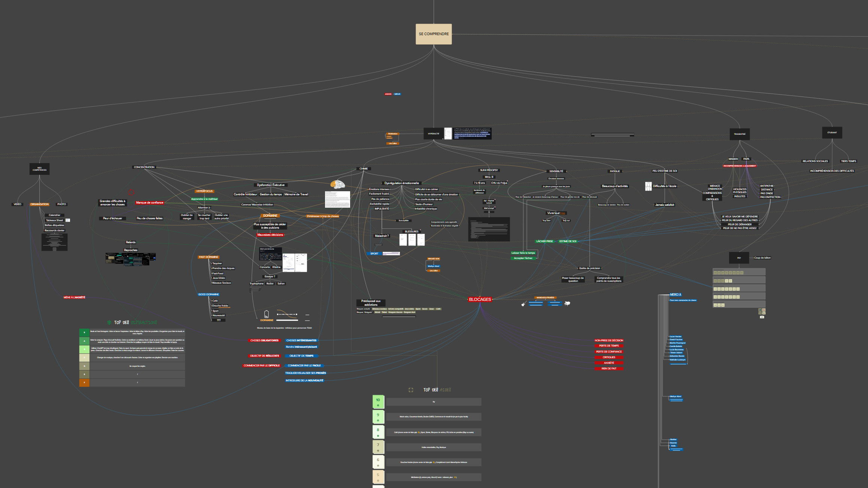Click the red ANXIÉTÉ label
This screenshot has height=488, width=868.
pos(608,363)
